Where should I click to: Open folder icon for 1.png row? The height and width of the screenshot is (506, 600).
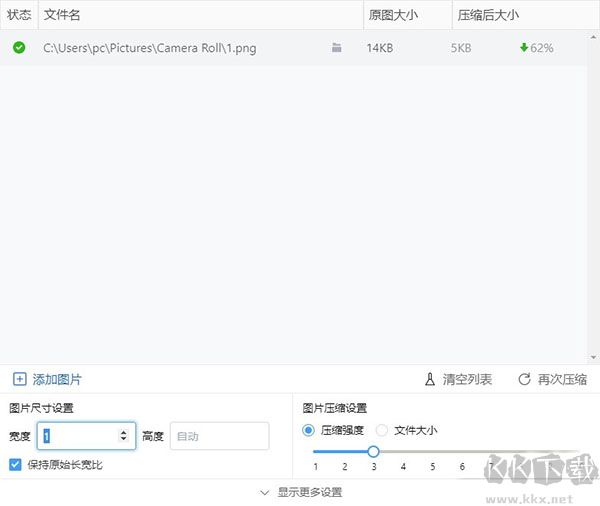(336, 48)
